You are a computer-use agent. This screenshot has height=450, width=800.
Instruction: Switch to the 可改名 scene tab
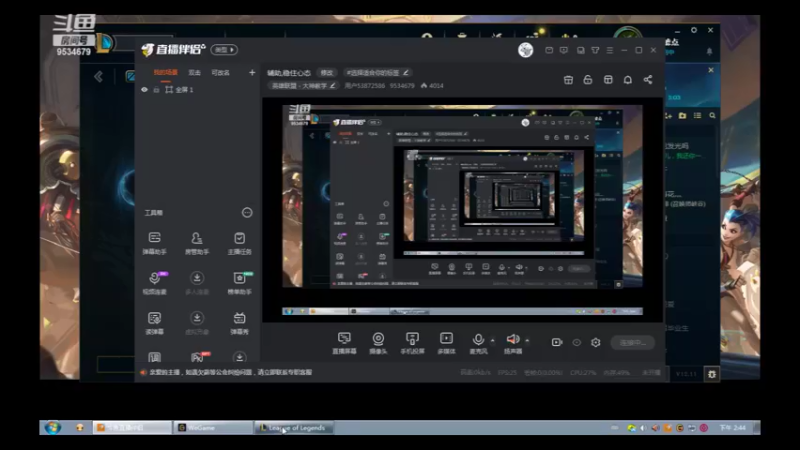point(220,73)
